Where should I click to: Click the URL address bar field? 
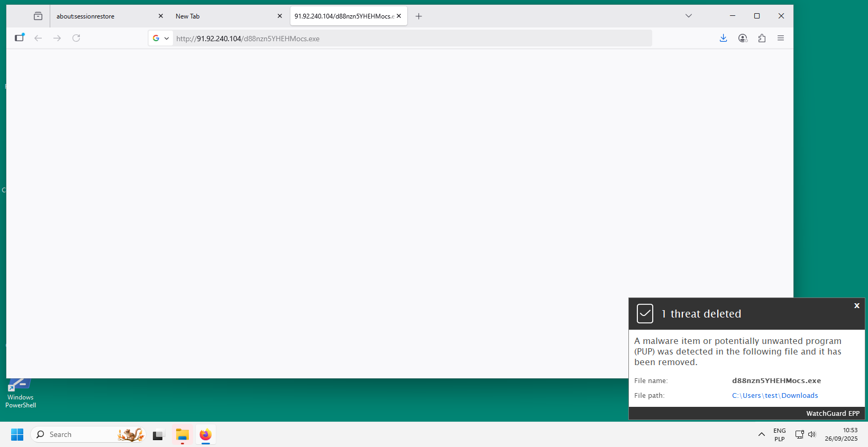pos(413,39)
